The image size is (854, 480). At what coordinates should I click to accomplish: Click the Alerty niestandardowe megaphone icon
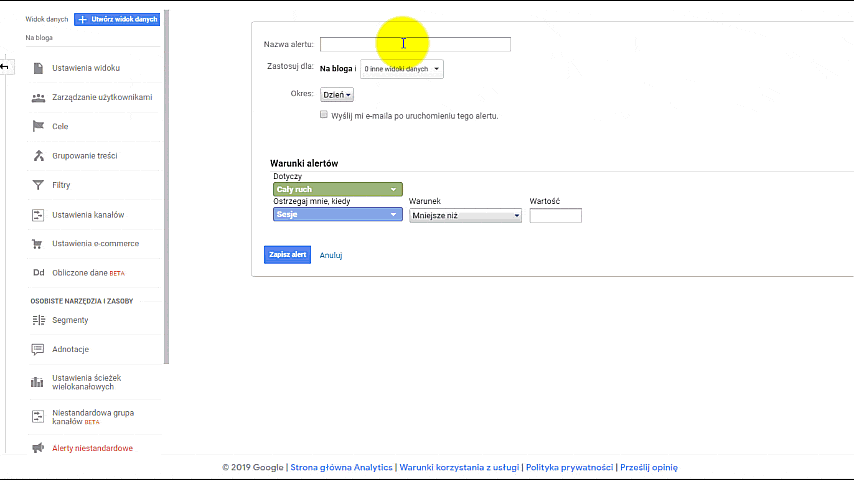tap(38, 448)
